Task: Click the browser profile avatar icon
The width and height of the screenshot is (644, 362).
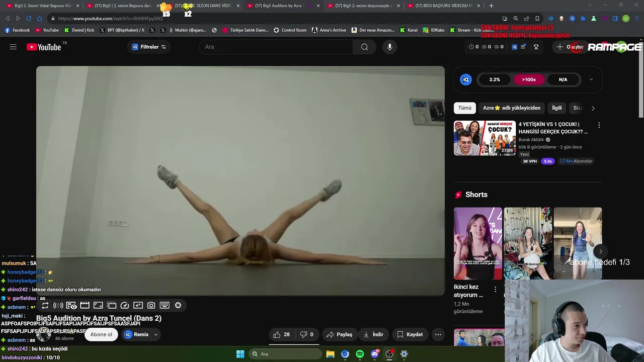Action: point(626,19)
